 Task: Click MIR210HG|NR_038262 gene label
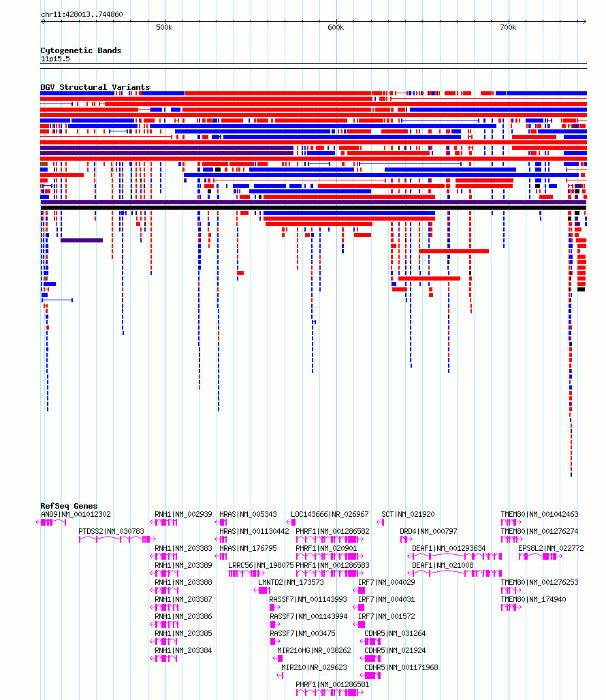click(x=314, y=650)
